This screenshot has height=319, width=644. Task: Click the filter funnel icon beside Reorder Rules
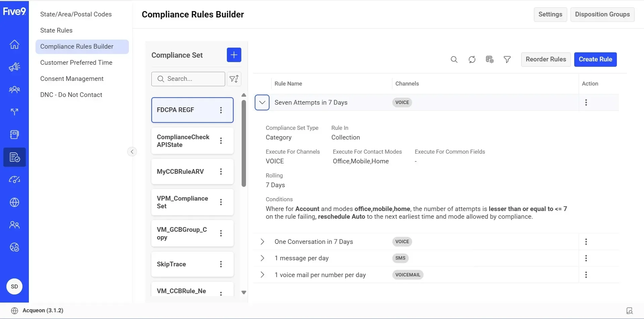tap(507, 59)
